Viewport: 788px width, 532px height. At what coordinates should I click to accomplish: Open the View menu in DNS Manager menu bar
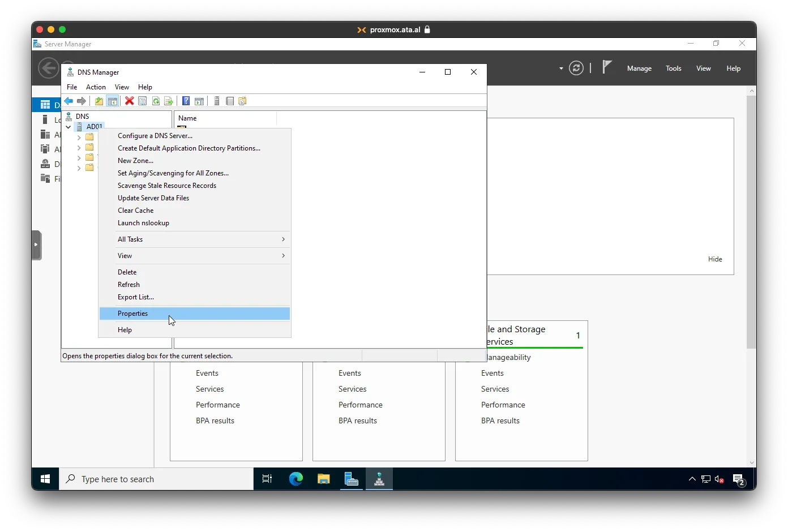(x=122, y=87)
